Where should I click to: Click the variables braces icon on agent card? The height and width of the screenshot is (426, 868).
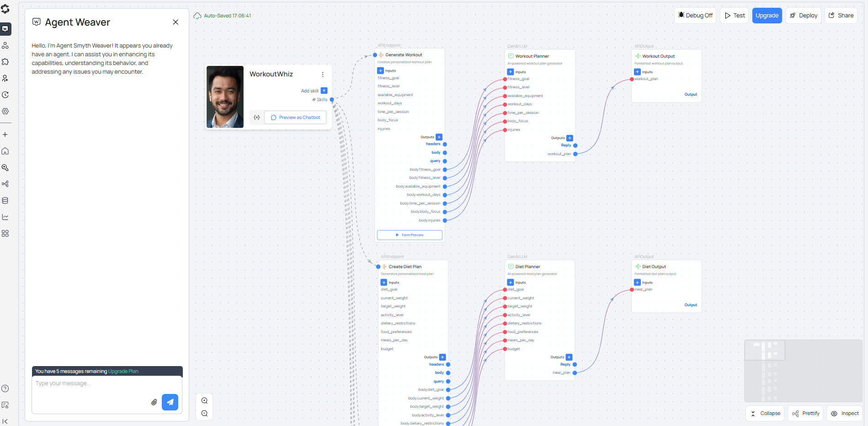[x=257, y=118]
